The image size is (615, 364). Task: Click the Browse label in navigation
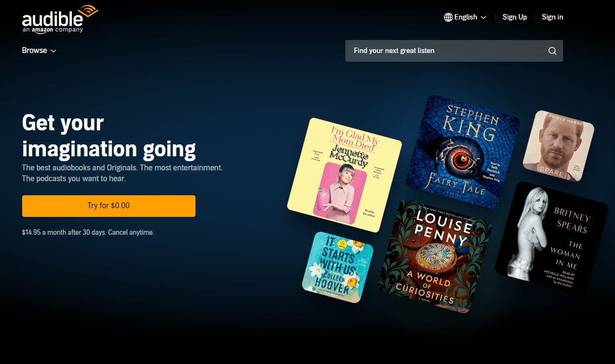click(35, 50)
